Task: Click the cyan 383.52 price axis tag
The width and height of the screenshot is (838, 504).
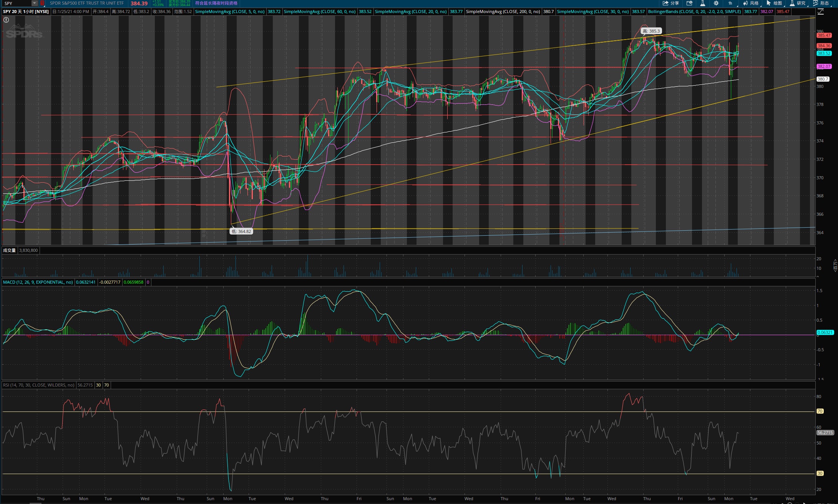Action: [824, 53]
